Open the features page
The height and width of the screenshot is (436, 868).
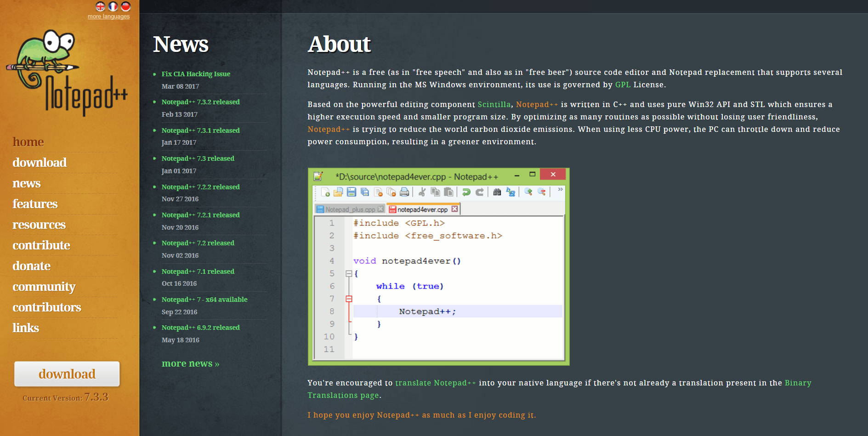coord(35,204)
